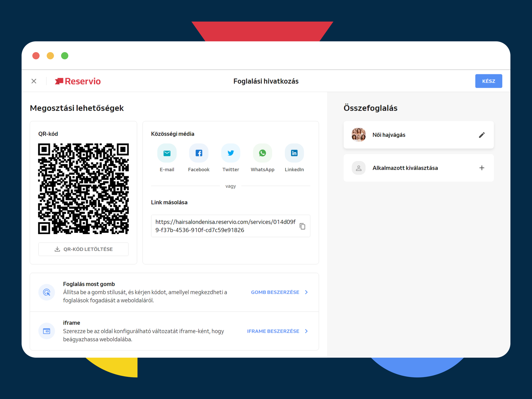Share the booking link via WhatsApp
532x399 pixels.
(x=262, y=153)
